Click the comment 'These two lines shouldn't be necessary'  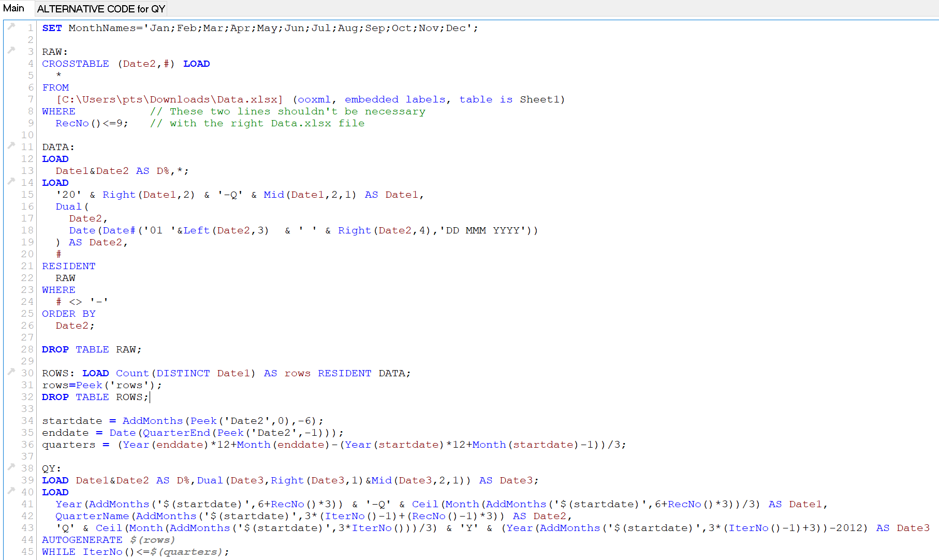click(288, 111)
